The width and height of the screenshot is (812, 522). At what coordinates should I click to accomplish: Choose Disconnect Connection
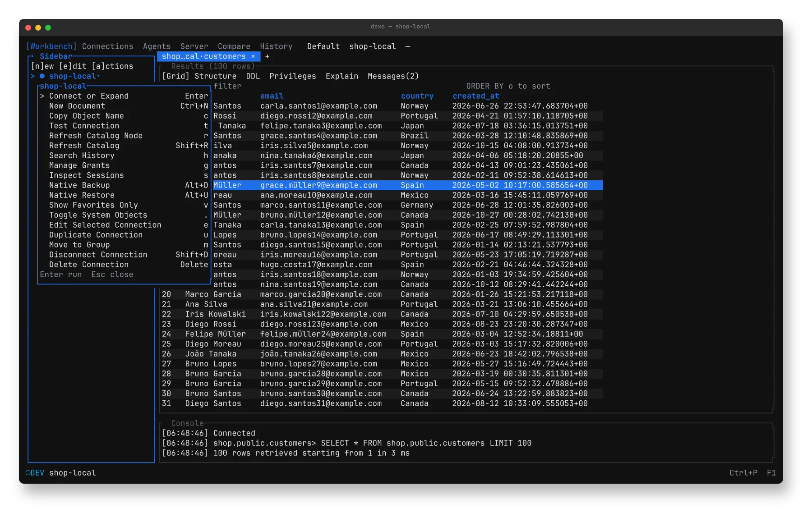pos(124,255)
